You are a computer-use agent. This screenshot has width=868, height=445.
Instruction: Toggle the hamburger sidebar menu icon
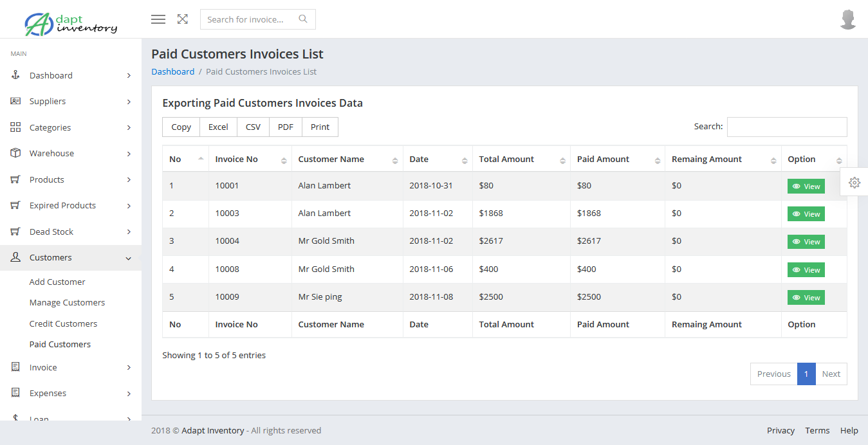(158, 19)
